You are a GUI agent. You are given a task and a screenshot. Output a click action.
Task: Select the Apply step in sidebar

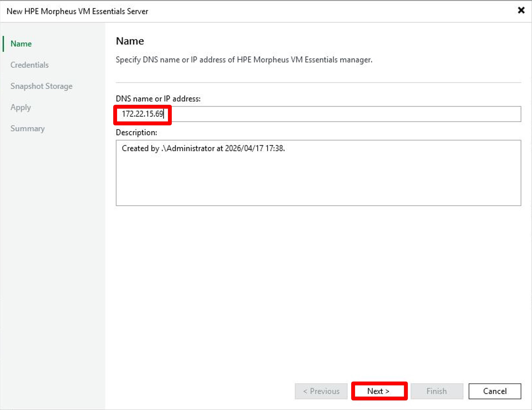pyautogui.click(x=21, y=107)
